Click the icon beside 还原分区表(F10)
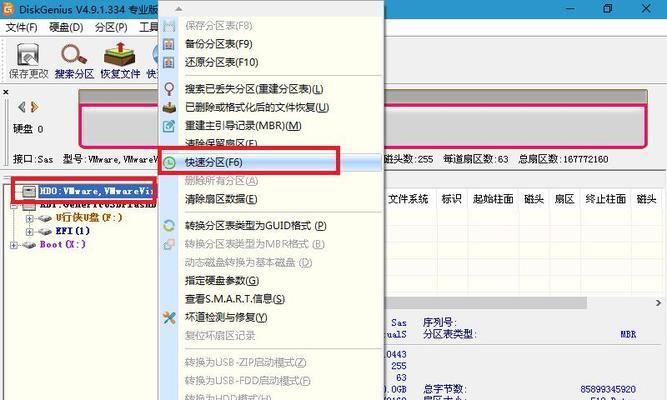The height and width of the screenshot is (400, 667). 169,63
